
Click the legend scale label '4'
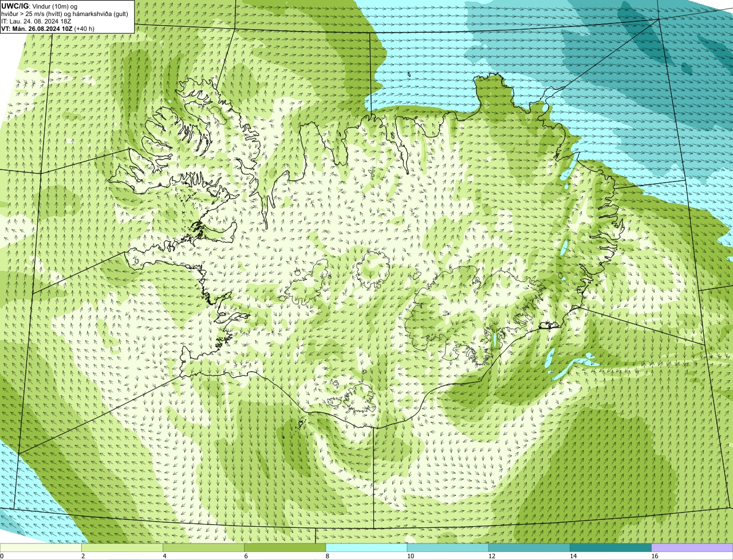164,556
